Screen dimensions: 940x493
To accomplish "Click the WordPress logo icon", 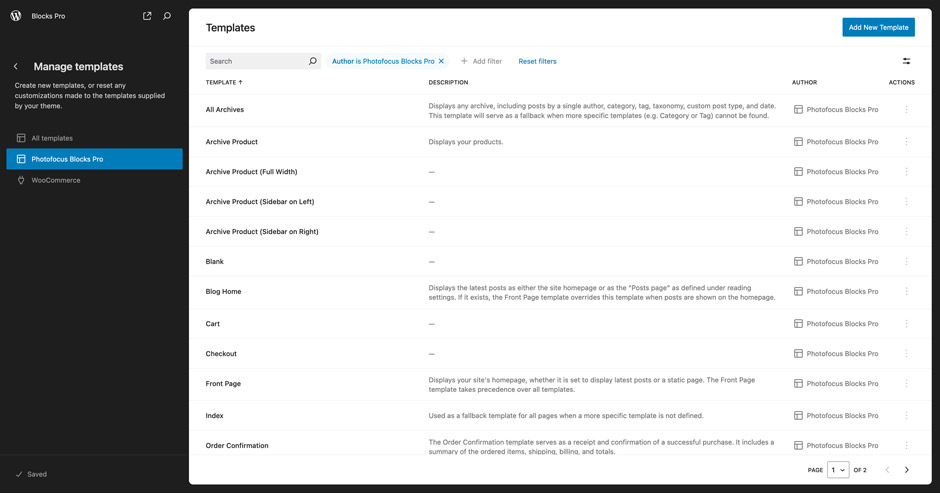I will tap(16, 16).
